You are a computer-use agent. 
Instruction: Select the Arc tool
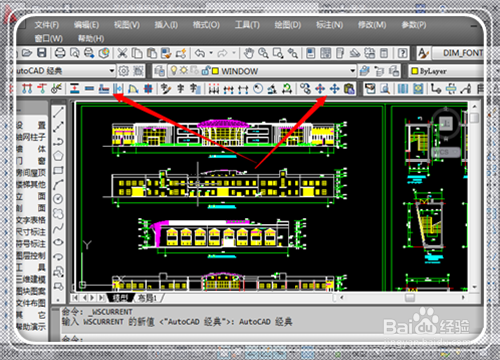point(58,185)
